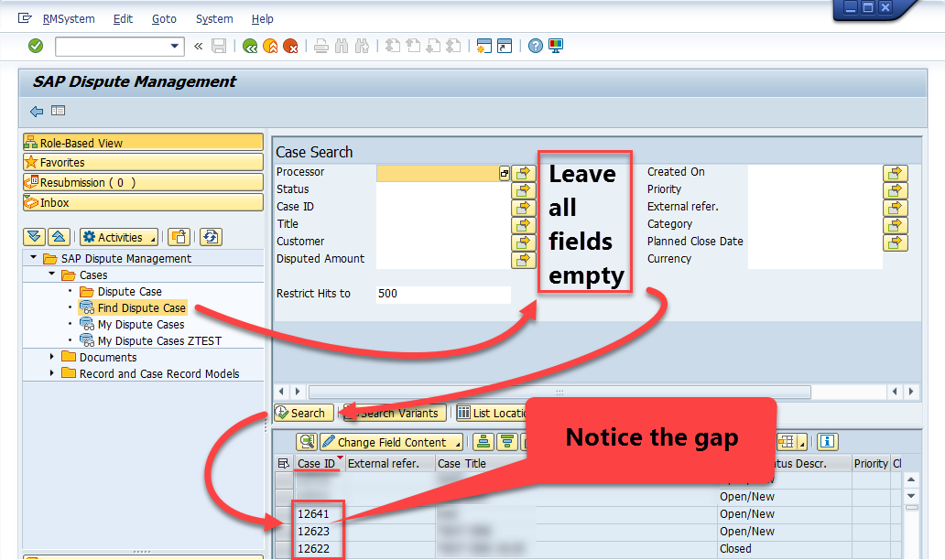Open multiple selection for Processor
The width and height of the screenshot is (945, 560).
click(523, 174)
